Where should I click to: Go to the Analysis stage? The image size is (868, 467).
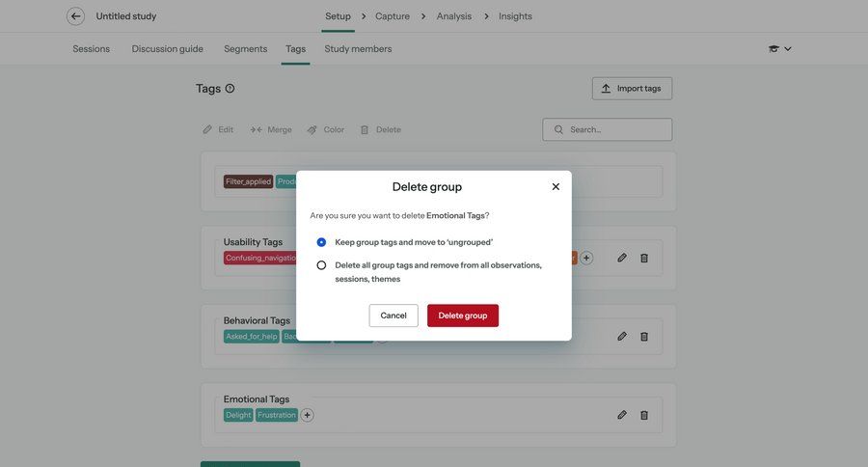[x=453, y=16]
